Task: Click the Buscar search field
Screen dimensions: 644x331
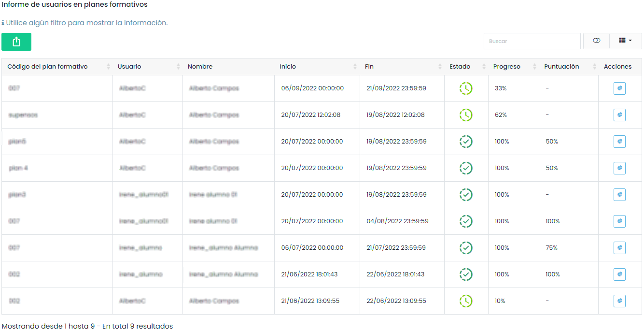Action: pyautogui.click(x=532, y=41)
